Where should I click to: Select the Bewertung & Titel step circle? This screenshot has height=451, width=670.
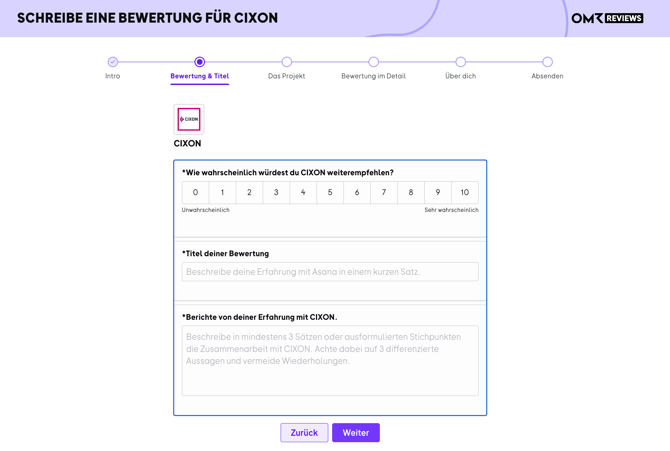click(200, 62)
